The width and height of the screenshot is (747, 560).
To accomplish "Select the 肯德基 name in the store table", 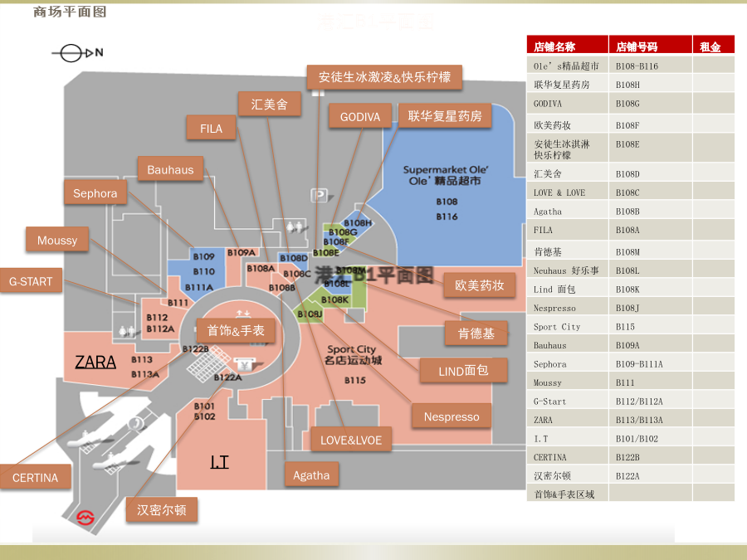I will tap(548, 251).
